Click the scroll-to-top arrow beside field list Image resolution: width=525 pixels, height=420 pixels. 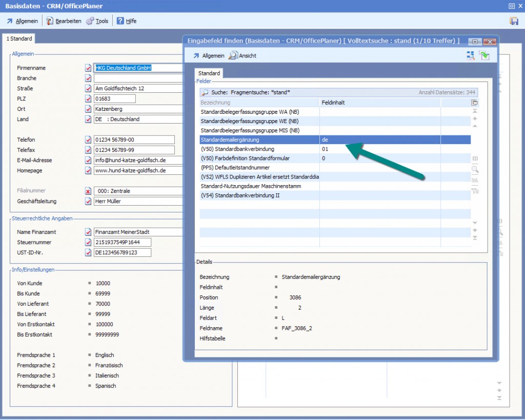(475, 111)
